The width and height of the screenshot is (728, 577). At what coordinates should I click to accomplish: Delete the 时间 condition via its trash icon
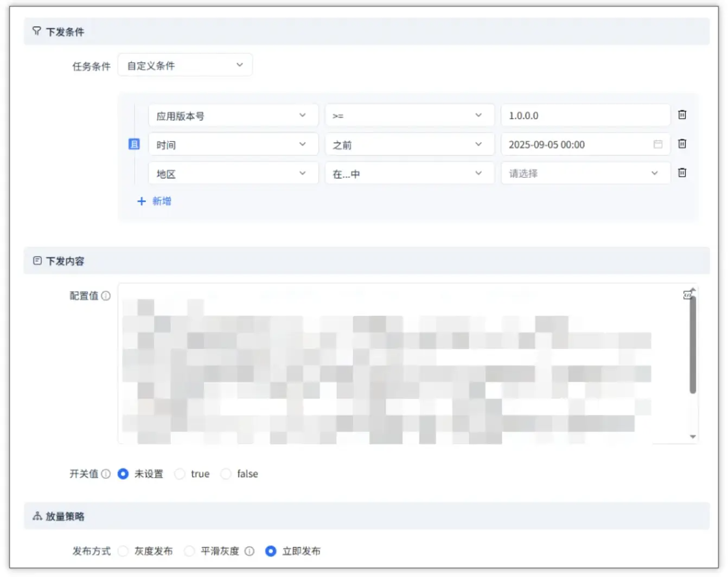682,144
